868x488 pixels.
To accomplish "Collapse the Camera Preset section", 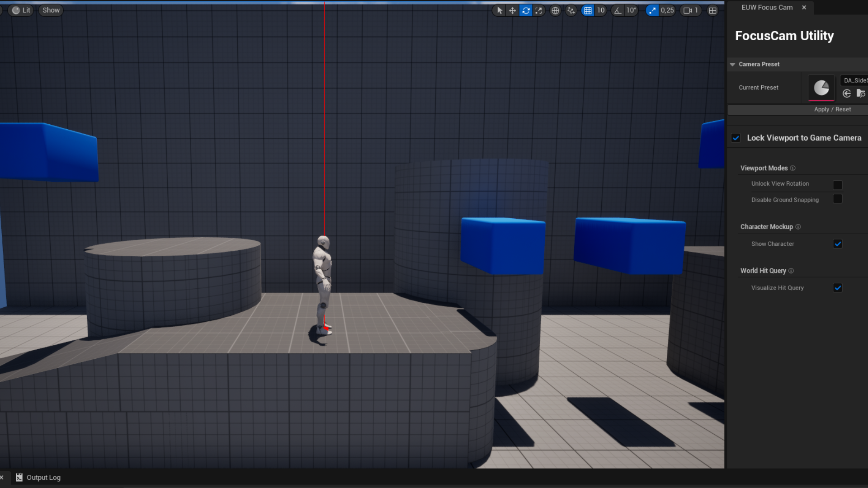I will pos(732,64).
